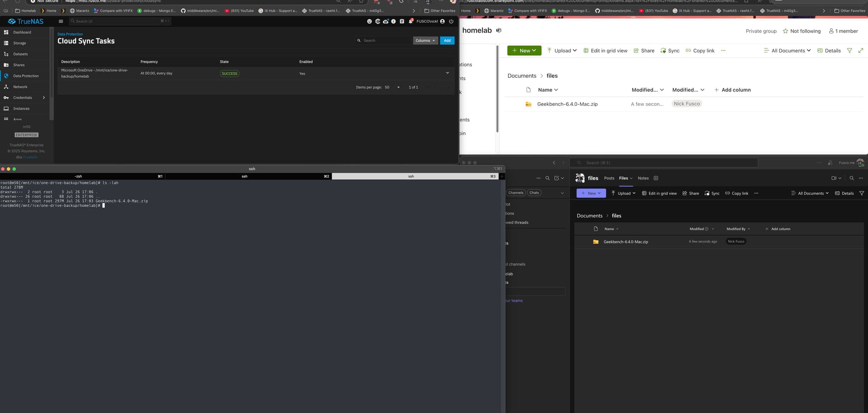868x413 pixels.
Task: Open the TrueNAS jobs clipboard icon
Action: tap(402, 21)
